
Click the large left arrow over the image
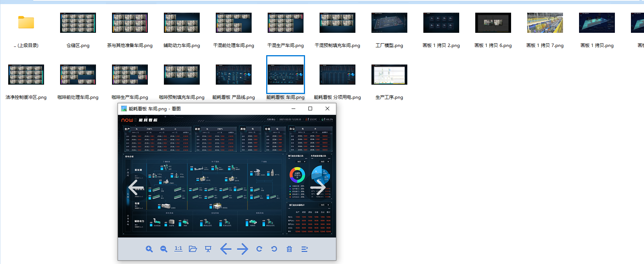(x=136, y=188)
